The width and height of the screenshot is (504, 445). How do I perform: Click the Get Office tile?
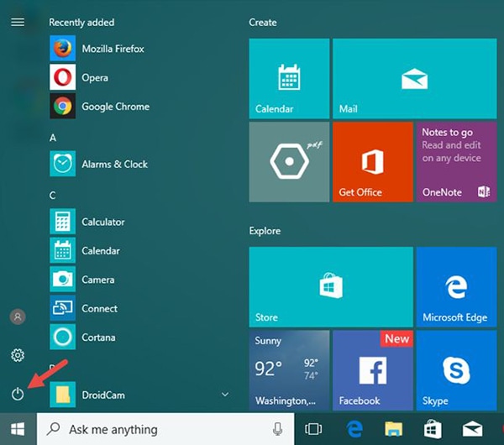(373, 162)
